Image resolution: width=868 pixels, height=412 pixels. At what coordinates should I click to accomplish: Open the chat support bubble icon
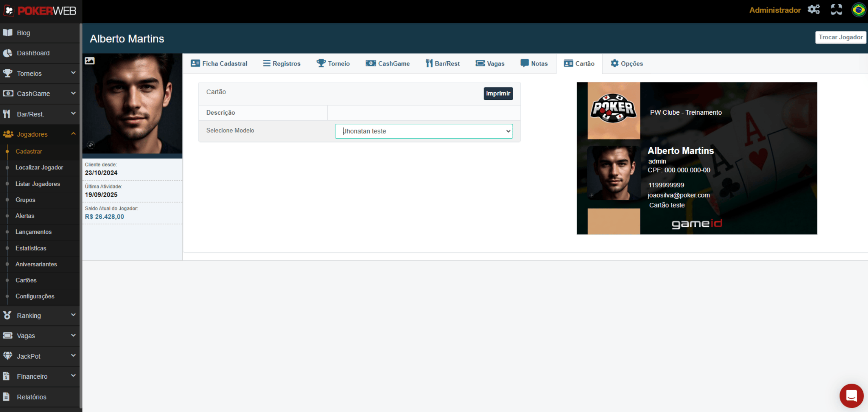pyautogui.click(x=851, y=395)
